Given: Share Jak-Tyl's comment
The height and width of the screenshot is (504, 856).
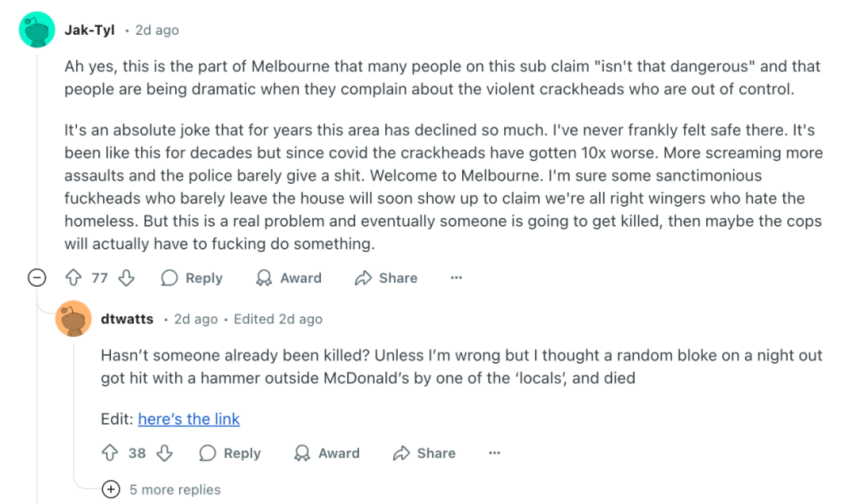Looking at the screenshot, I should [x=386, y=278].
